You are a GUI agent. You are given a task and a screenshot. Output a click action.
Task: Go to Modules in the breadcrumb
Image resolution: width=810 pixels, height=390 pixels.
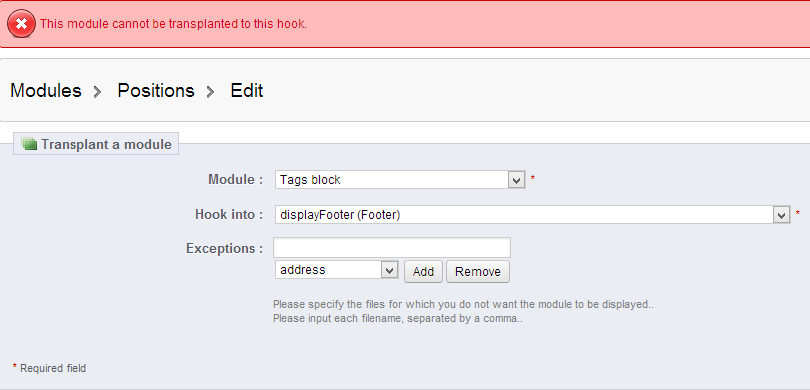coord(45,90)
